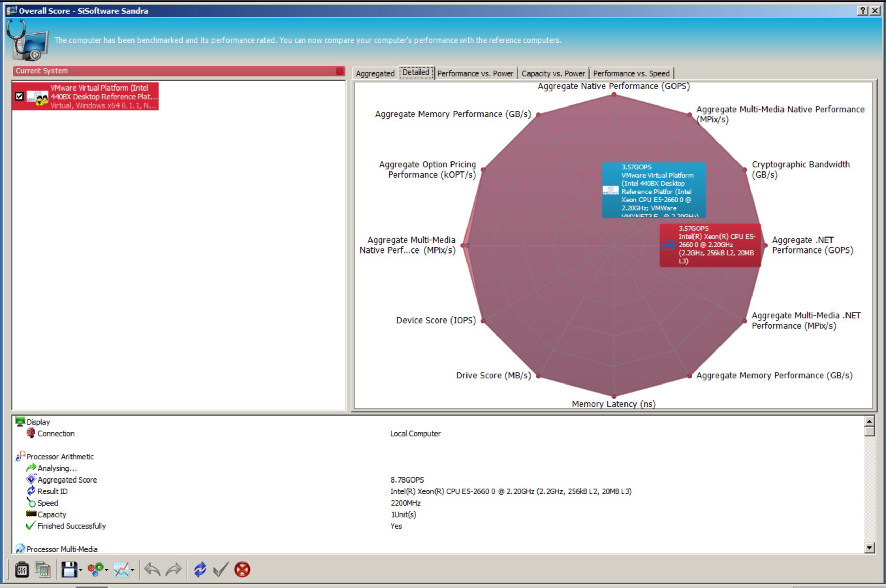Click the red Current System color square
886x588 pixels.
tap(339, 71)
